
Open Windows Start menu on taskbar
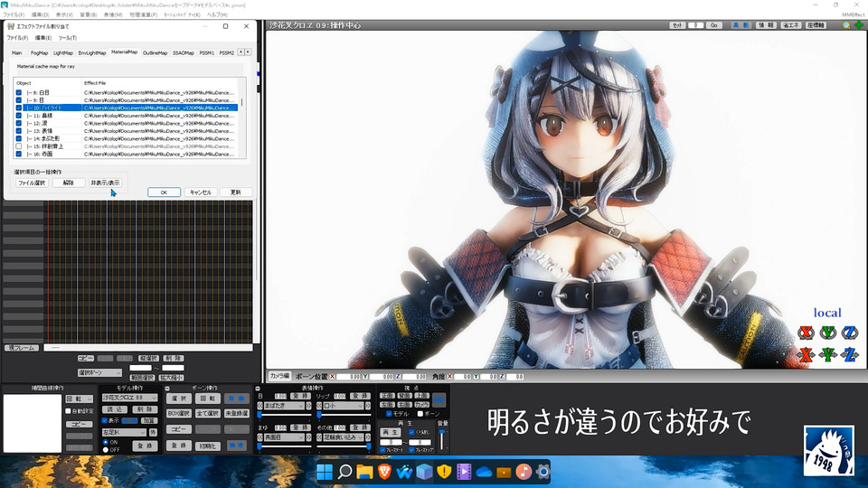click(x=325, y=472)
